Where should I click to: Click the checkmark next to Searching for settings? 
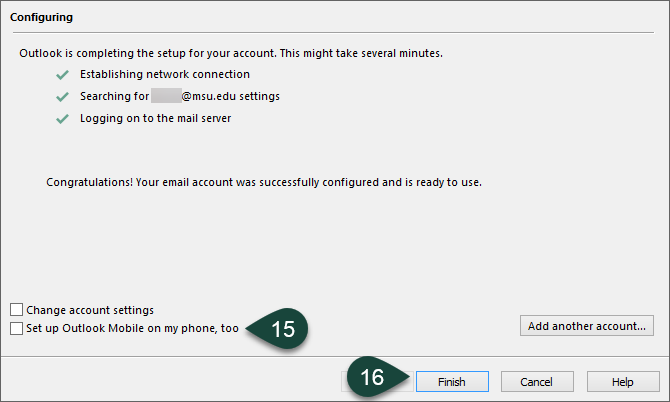[x=62, y=96]
